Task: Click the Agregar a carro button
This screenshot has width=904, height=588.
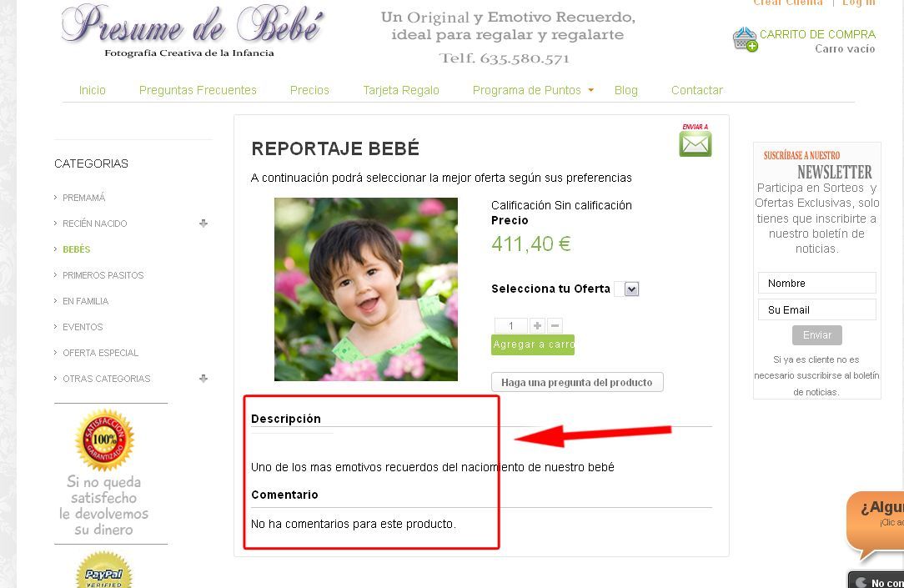Action: (533, 344)
